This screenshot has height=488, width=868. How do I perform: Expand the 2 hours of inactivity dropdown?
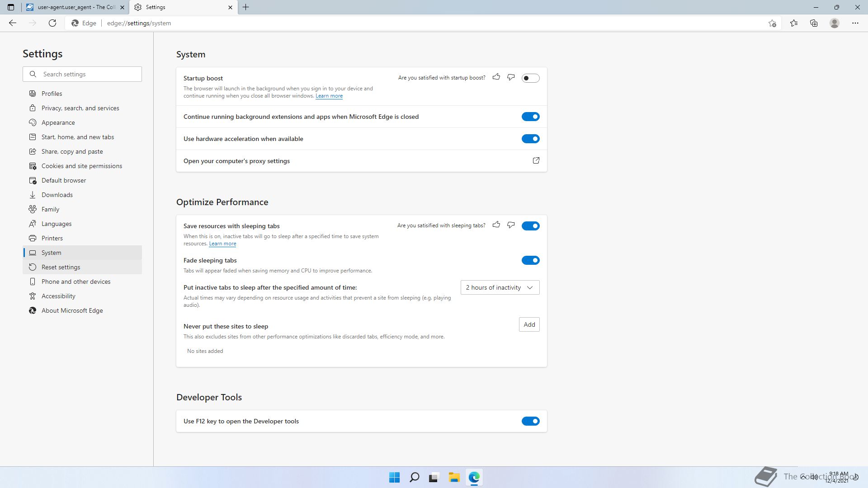[500, 287]
